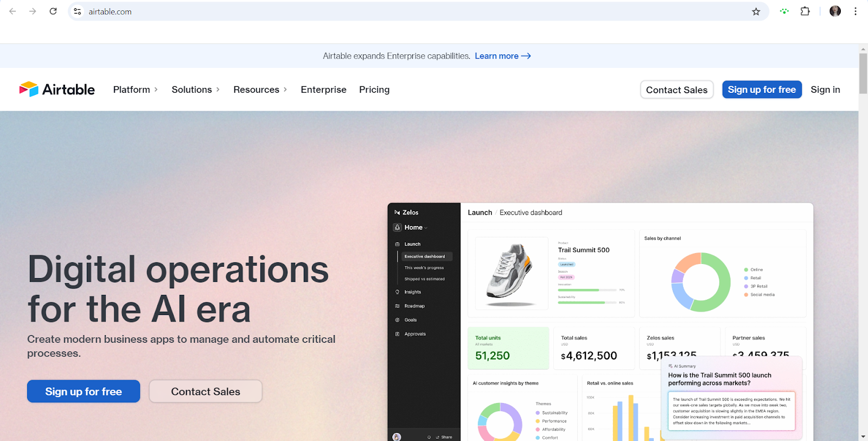The width and height of the screenshot is (868, 441).
Task: Click the AI Summary response text box
Action: [731, 411]
